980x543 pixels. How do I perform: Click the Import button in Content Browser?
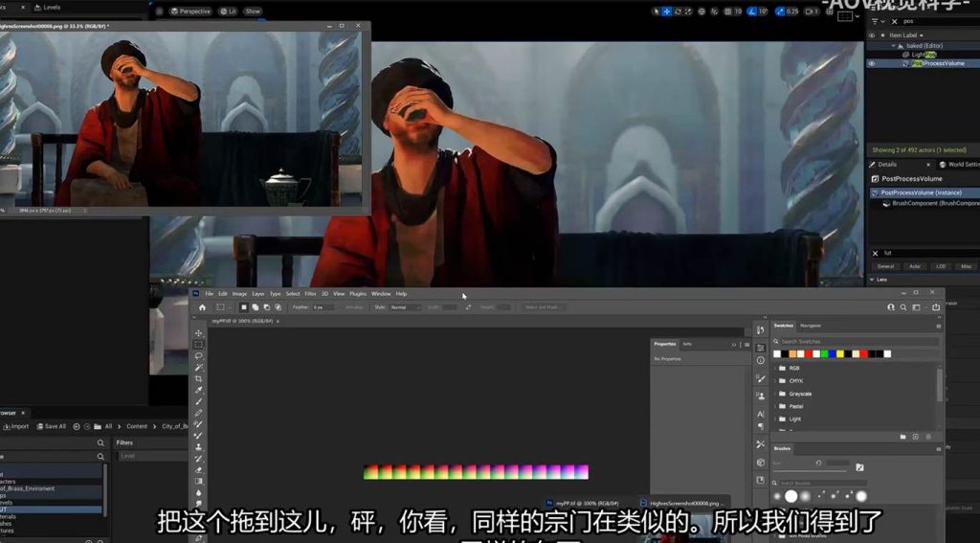click(16, 426)
